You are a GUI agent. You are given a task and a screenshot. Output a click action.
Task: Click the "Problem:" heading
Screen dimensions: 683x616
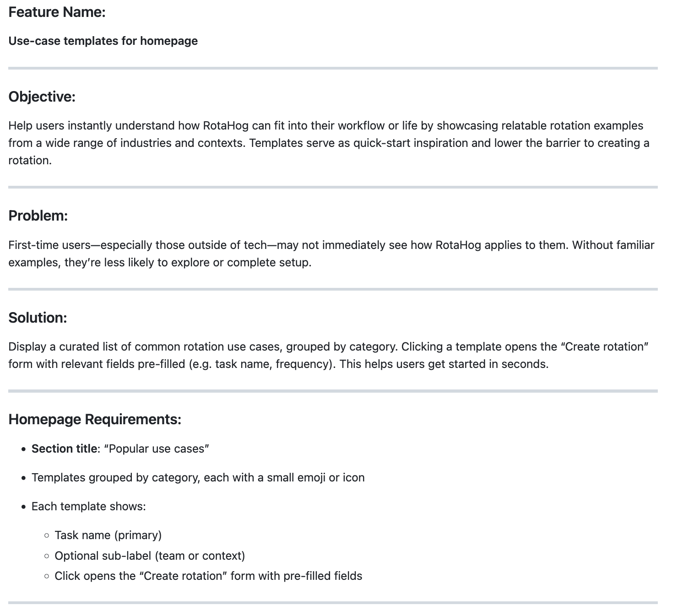point(38,216)
